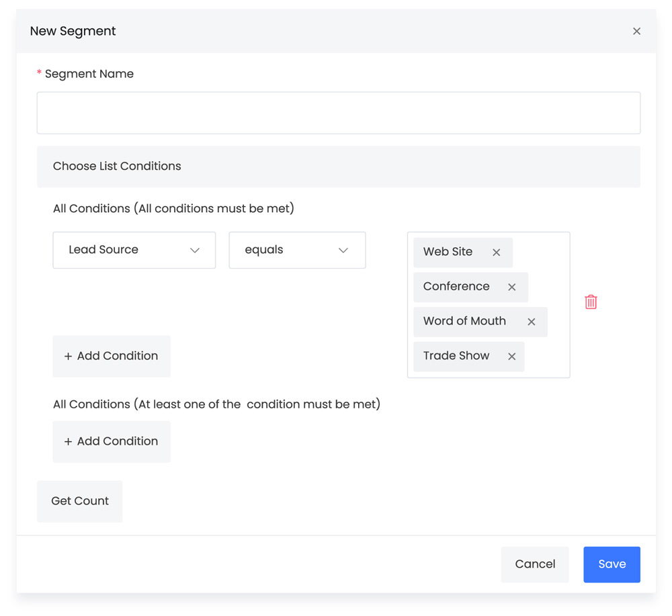Select the Trade Show chip label
The image size is (672, 616).
click(456, 356)
